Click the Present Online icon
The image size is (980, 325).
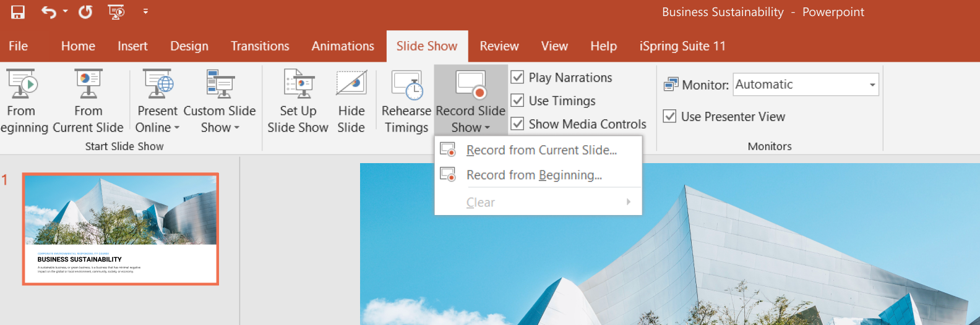coord(158,84)
